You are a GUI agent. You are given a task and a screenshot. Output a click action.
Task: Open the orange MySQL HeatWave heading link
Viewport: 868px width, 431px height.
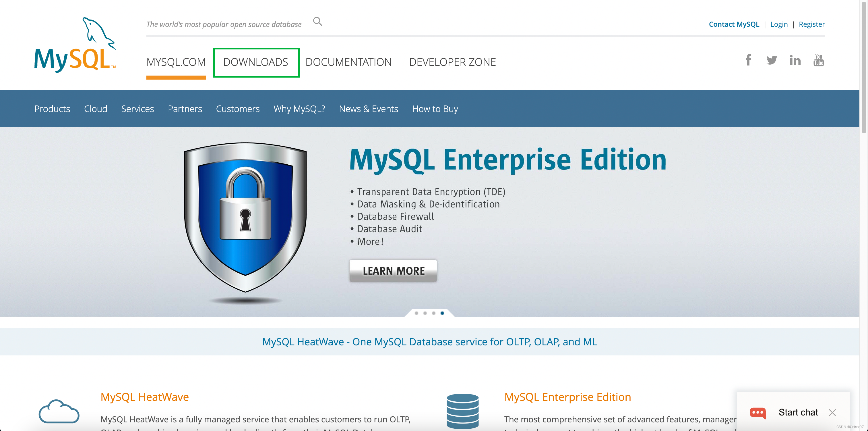[x=145, y=397]
